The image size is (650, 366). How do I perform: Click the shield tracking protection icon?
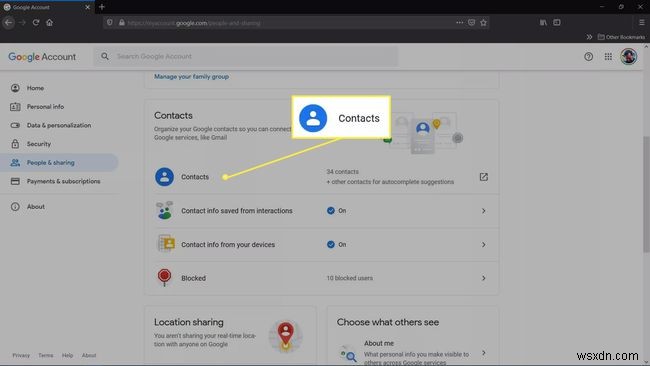[109, 22]
